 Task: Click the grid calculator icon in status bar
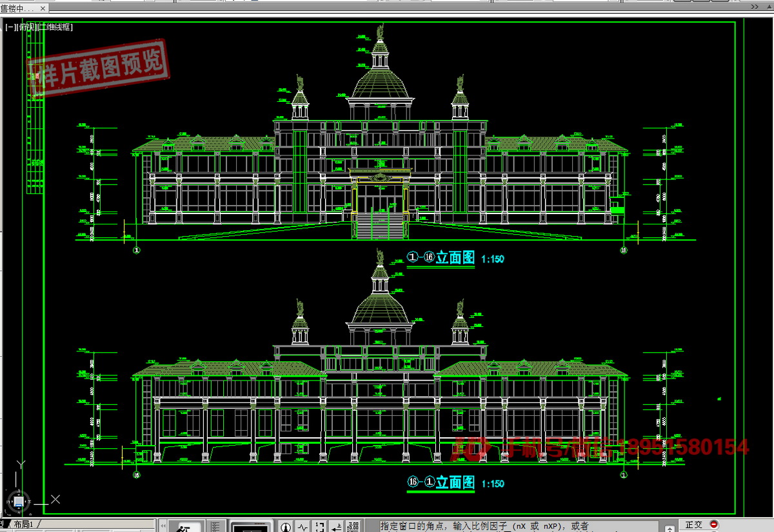353,527
